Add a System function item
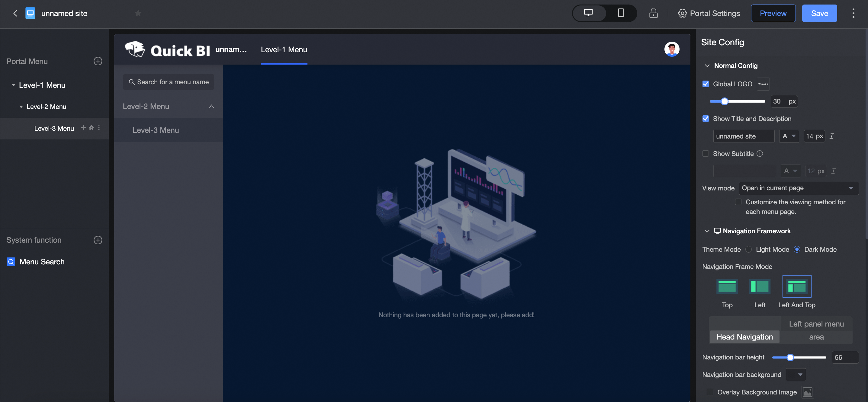 pos(98,240)
